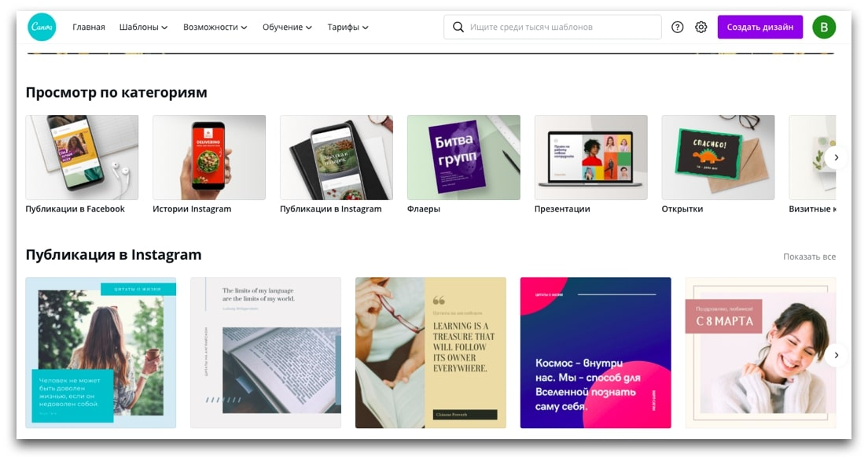868x458 pixels.
Task: Open the Истории Instagram category thumbnail
Action: tap(209, 157)
